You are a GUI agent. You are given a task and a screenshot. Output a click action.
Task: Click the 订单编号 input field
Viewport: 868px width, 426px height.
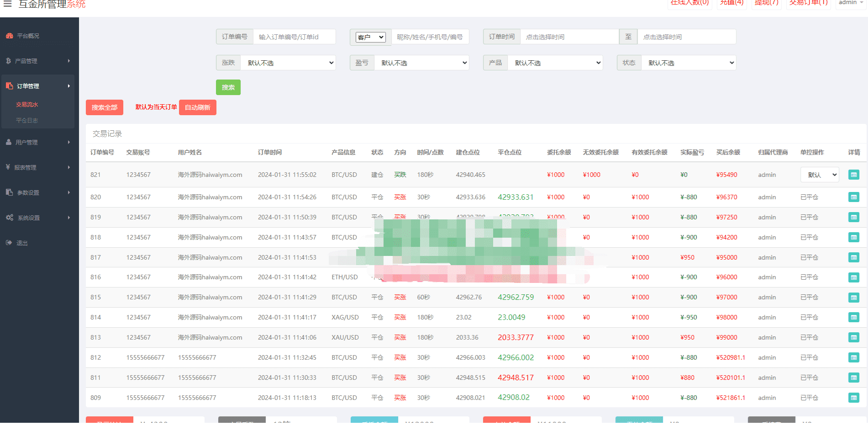295,37
